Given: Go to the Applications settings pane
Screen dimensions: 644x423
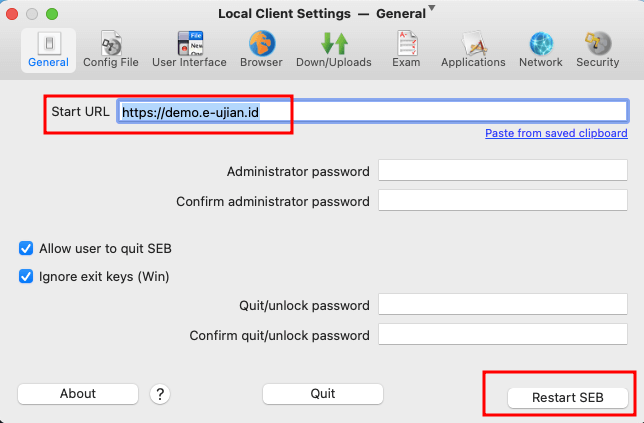Looking at the screenshot, I should (473, 50).
